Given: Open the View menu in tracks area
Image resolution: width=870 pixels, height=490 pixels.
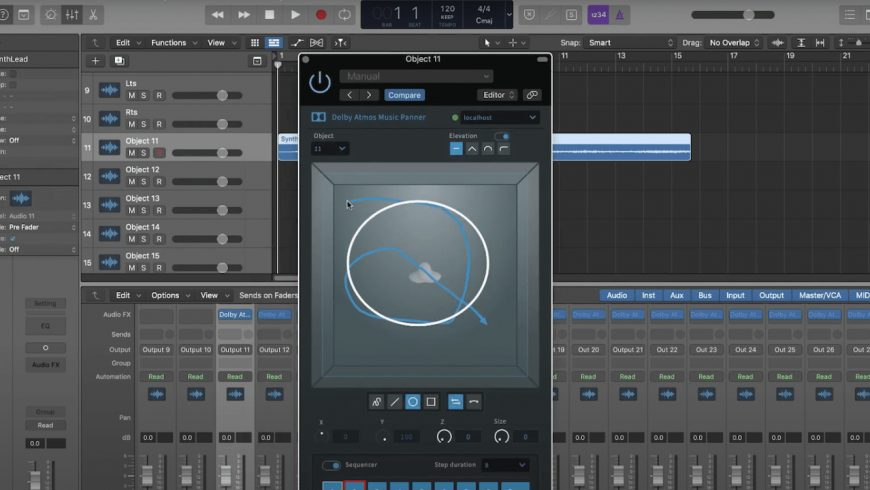Looking at the screenshot, I should tap(221, 43).
